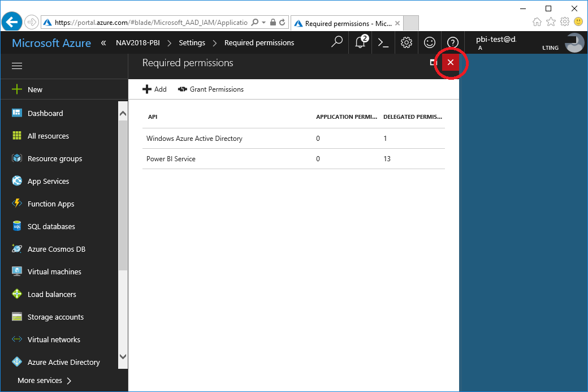Click the browser back arrow button
This screenshot has width=588, height=392.
(x=12, y=22)
